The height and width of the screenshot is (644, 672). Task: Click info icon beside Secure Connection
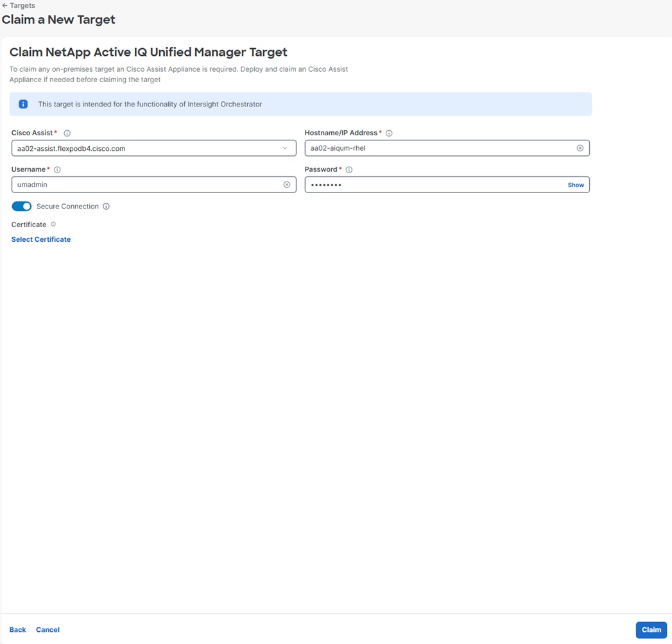pyautogui.click(x=106, y=207)
